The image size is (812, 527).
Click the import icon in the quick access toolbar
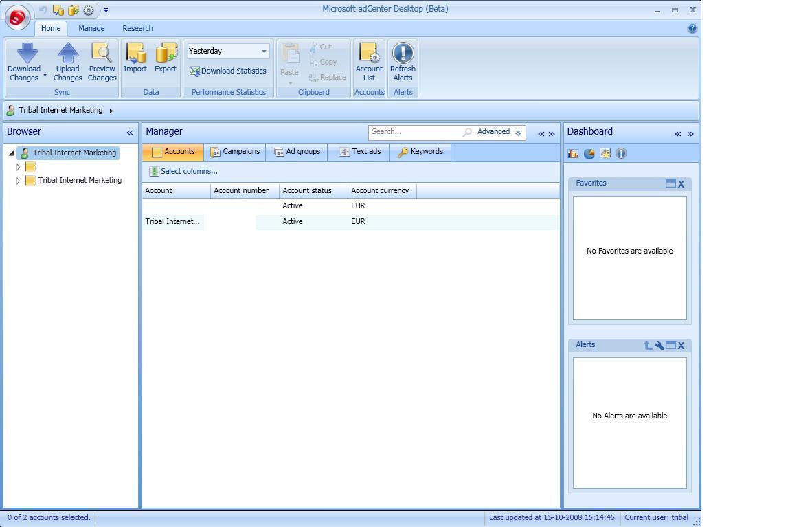[x=58, y=10]
